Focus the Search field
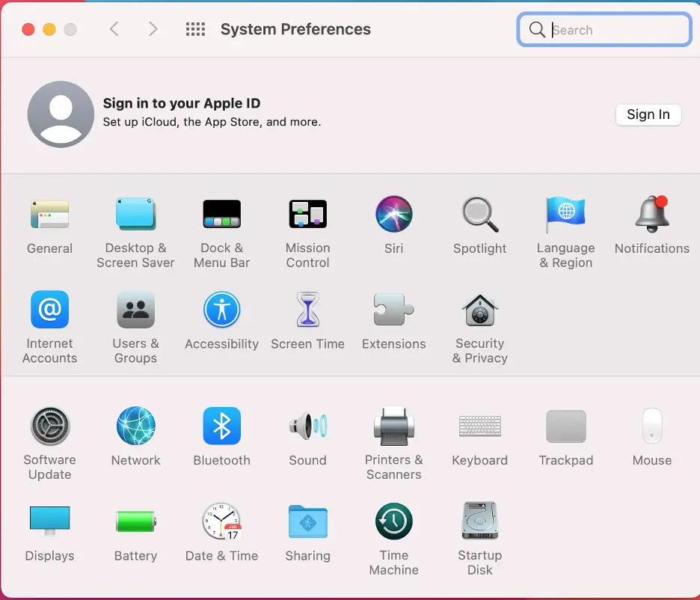Screen dimensions: 700x600 pyautogui.click(x=604, y=29)
